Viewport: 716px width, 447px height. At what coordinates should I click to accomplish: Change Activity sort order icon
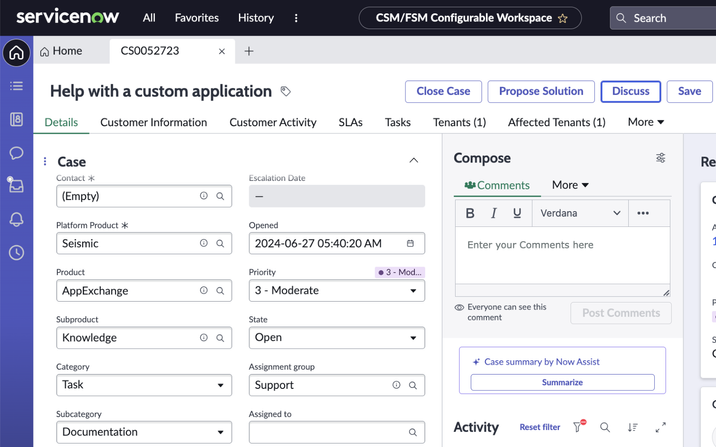pyautogui.click(x=632, y=427)
